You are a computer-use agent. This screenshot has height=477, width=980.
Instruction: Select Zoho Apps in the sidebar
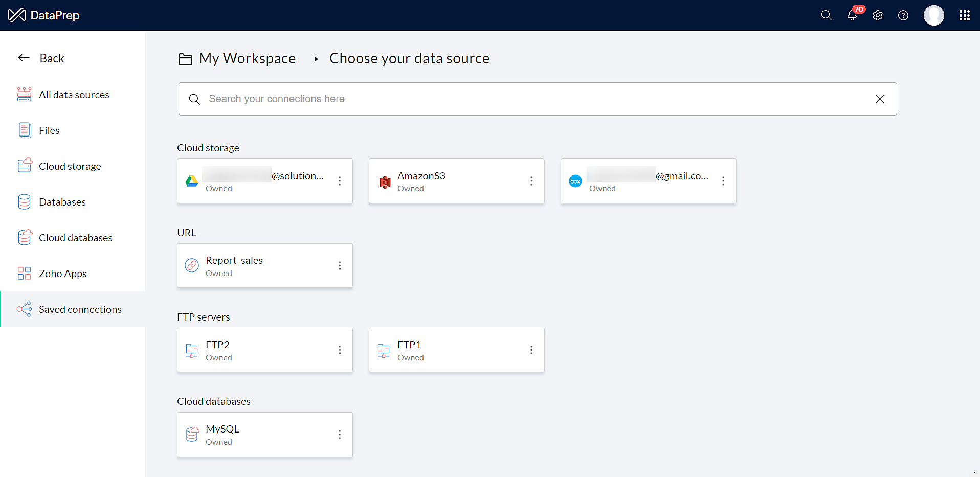(63, 274)
